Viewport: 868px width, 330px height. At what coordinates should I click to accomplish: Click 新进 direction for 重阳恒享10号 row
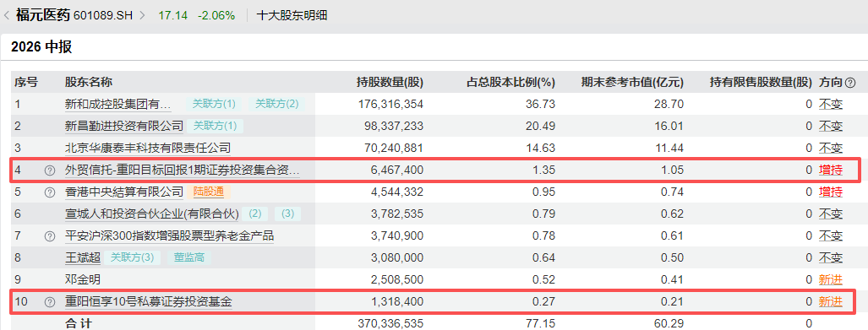(831, 302)
